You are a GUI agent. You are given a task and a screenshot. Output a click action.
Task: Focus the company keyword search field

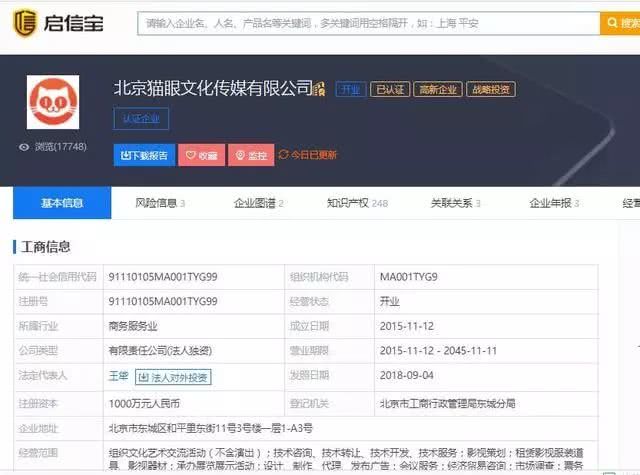click(x=369, y=23)
